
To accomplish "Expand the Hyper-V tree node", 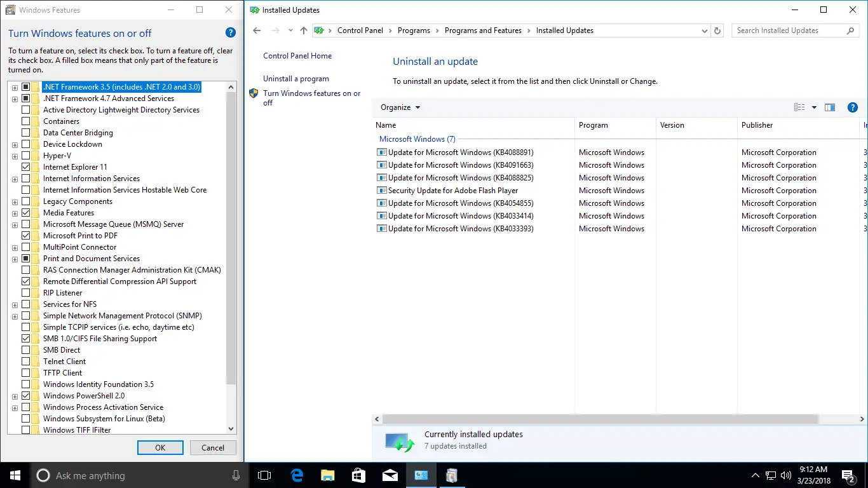I will (15, 156).
